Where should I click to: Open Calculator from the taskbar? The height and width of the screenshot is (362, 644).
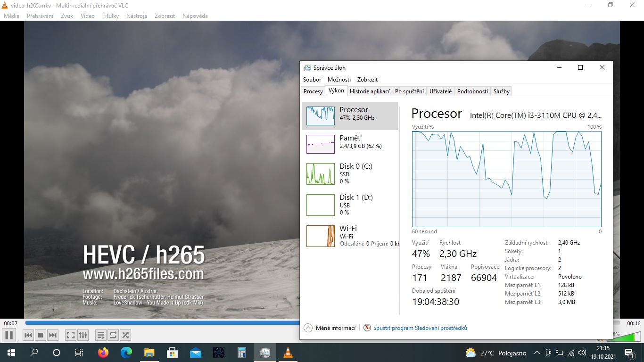[241, 353]
